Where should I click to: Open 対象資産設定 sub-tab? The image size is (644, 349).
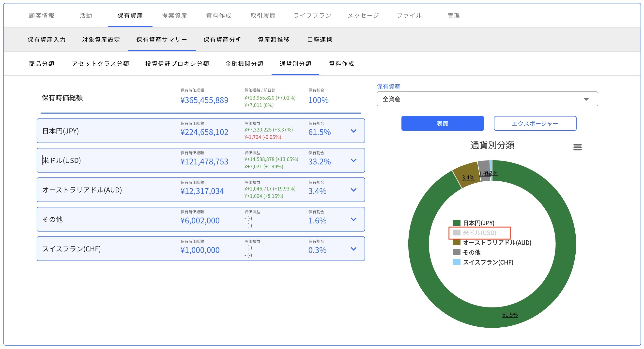coord(101,40)
